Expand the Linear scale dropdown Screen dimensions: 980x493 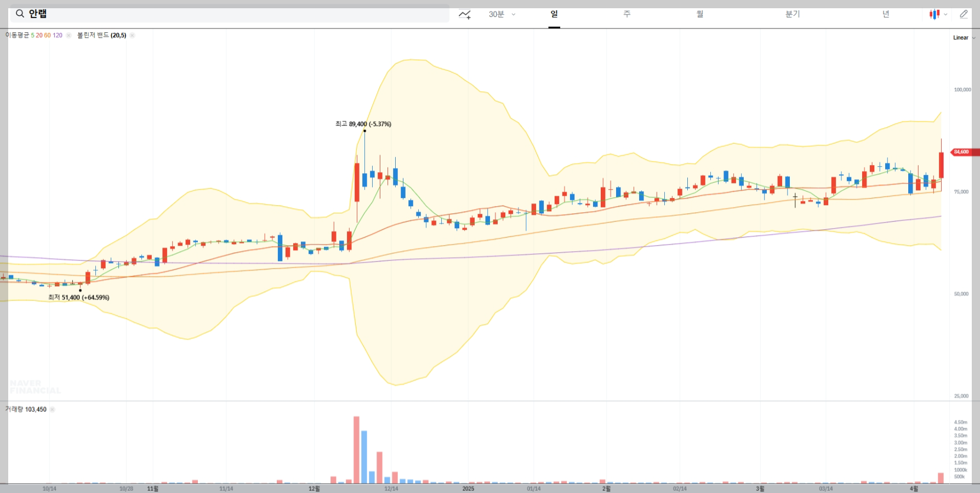point(964,38)
